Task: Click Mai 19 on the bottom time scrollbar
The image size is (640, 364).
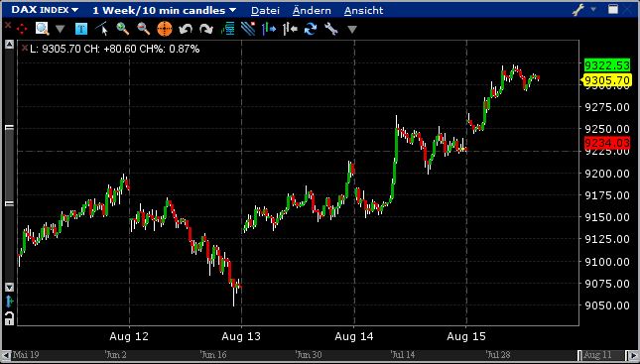Action: coord(26,355)
